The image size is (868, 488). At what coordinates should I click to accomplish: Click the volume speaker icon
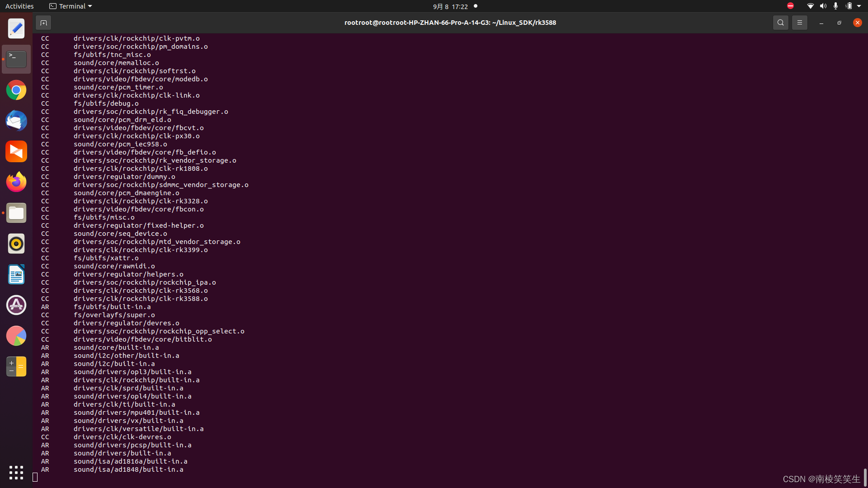823,6
